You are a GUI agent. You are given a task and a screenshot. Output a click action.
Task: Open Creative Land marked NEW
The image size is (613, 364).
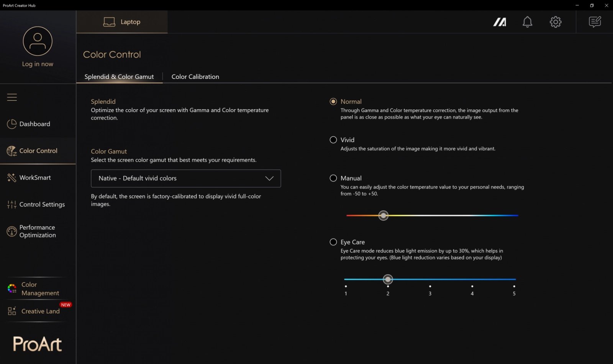pos(40,311)
